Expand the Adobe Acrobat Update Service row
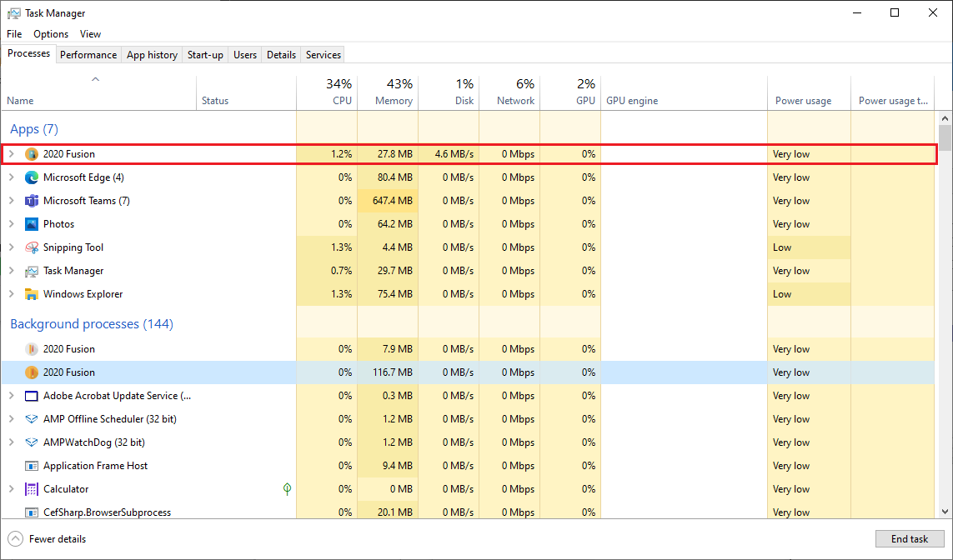The height and width of the screenshot is (560, 953). [x=11, y=396]
